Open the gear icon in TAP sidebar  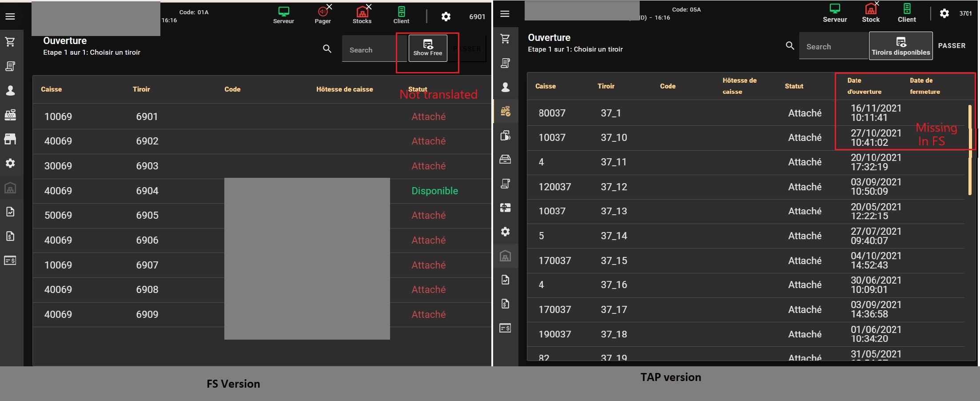506,232
